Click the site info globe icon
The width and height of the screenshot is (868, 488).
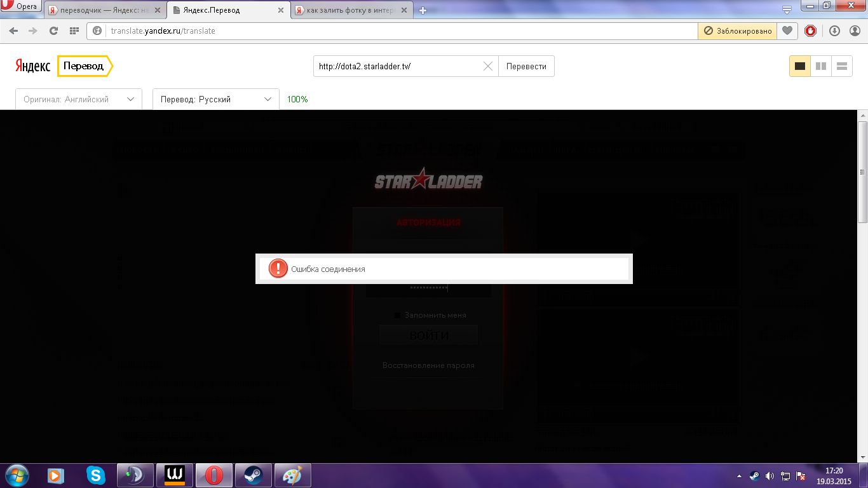[x=98, y=30]
